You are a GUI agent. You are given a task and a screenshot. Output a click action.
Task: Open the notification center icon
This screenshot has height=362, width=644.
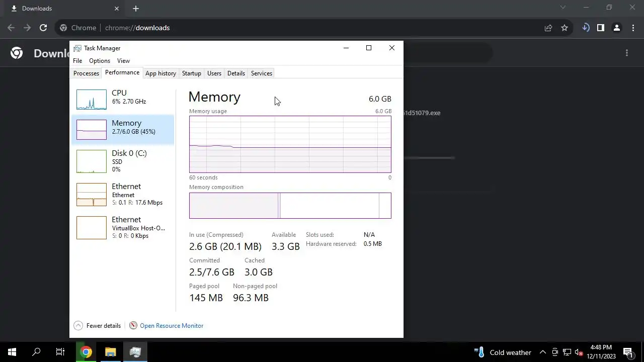[628, 352]
